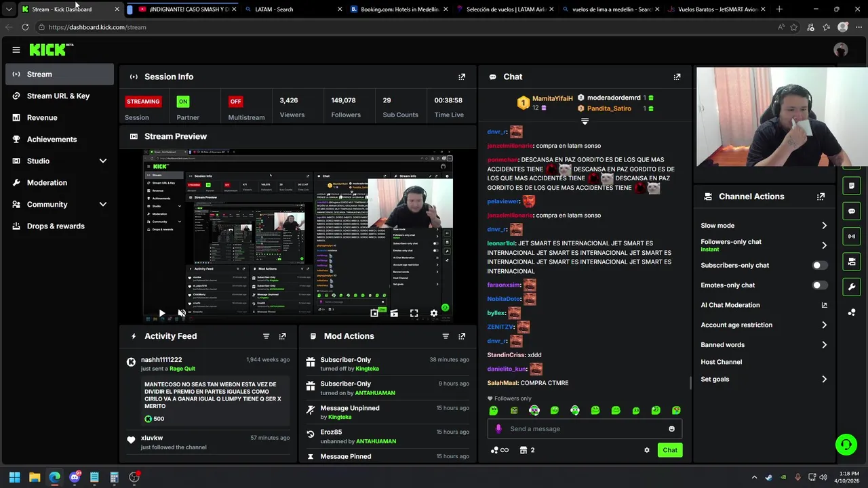Open the green support headset bubble
The image size is (868, 488).
point(846,445)
